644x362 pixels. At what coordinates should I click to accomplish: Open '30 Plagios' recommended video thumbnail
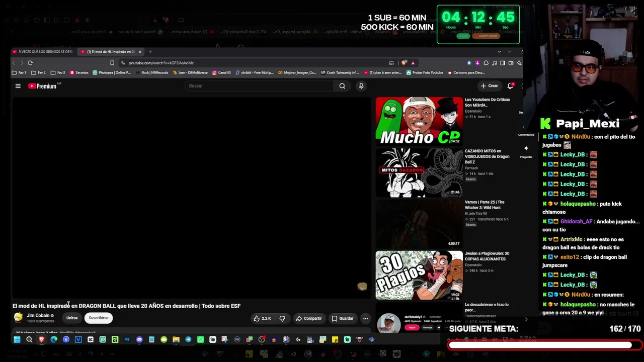[x=419, y=275]
